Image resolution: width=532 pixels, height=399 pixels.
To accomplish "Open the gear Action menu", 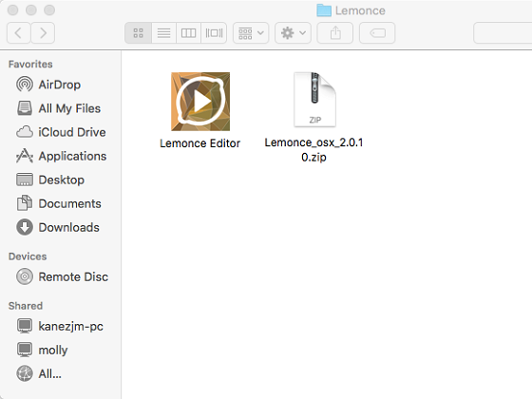I will point(293,33).
